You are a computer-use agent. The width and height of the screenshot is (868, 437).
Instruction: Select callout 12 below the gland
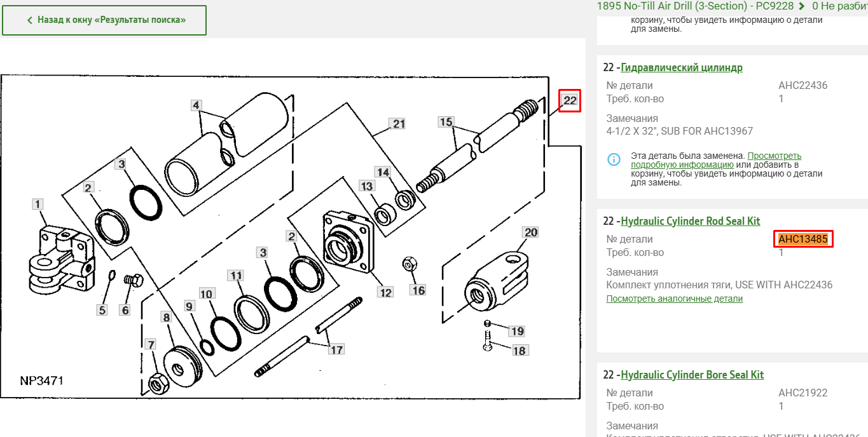click(385, 292)
